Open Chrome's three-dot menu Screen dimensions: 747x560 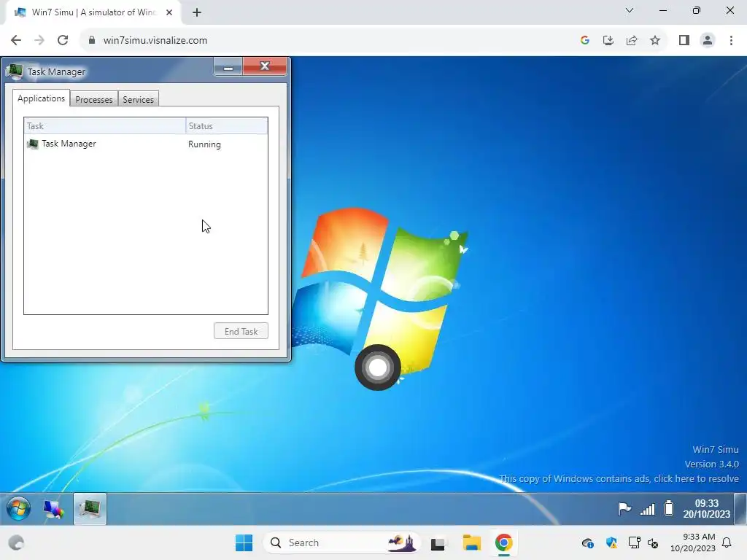coord(731,40)
